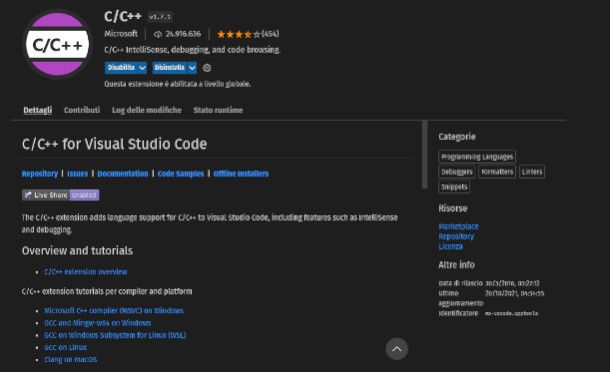Image resolution: width=610 pixels, height=372 pixels.
Task: Open the Documentation link
Action: coord(123,174)
